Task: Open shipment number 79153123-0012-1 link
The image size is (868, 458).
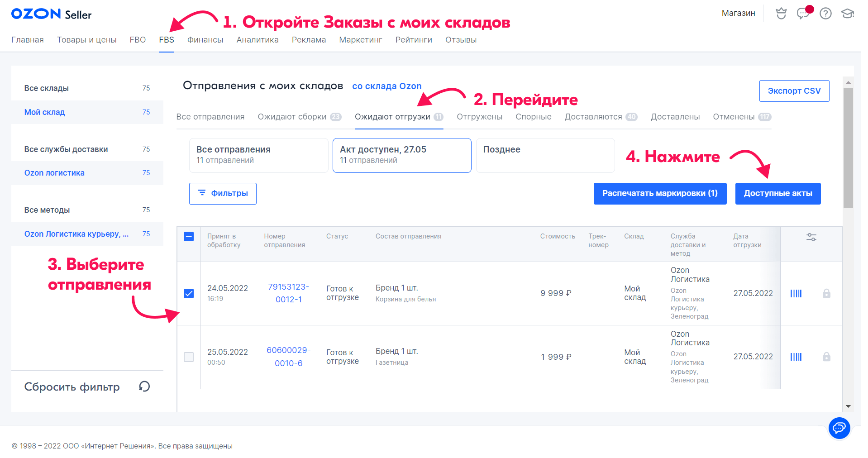Action: 289,293
